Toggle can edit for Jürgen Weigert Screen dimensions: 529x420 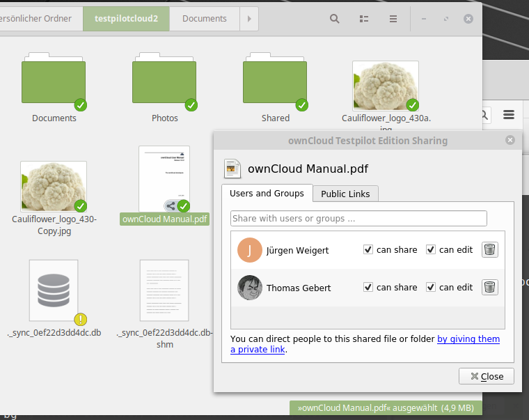pyautogui.click(x=430, y=249)
